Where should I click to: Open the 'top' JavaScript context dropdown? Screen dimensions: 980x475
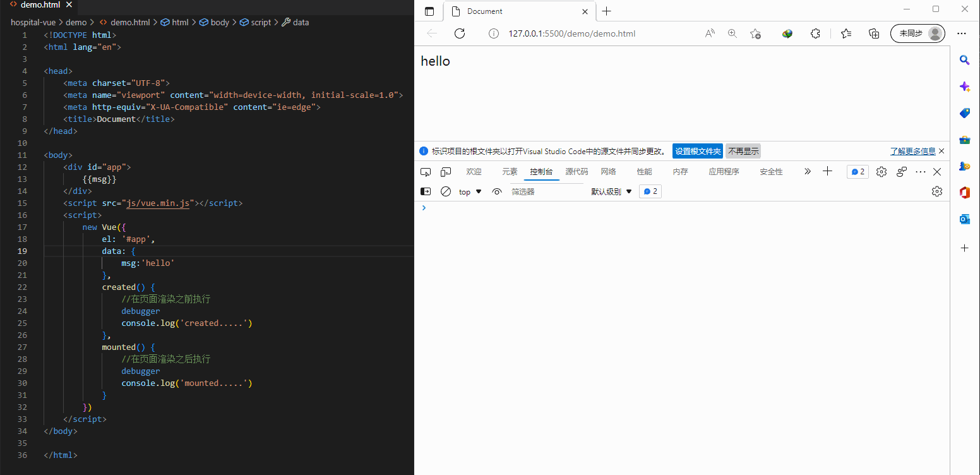click(470, 191)
